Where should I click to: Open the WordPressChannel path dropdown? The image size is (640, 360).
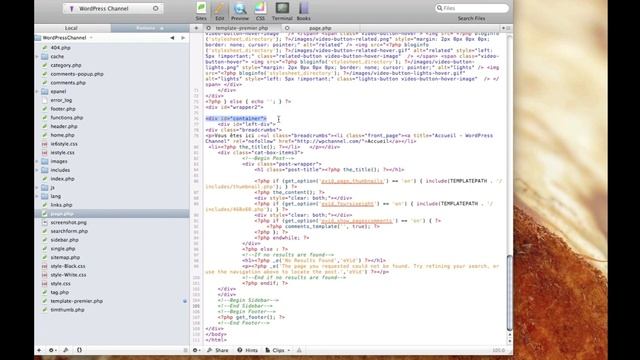(64, 38)
